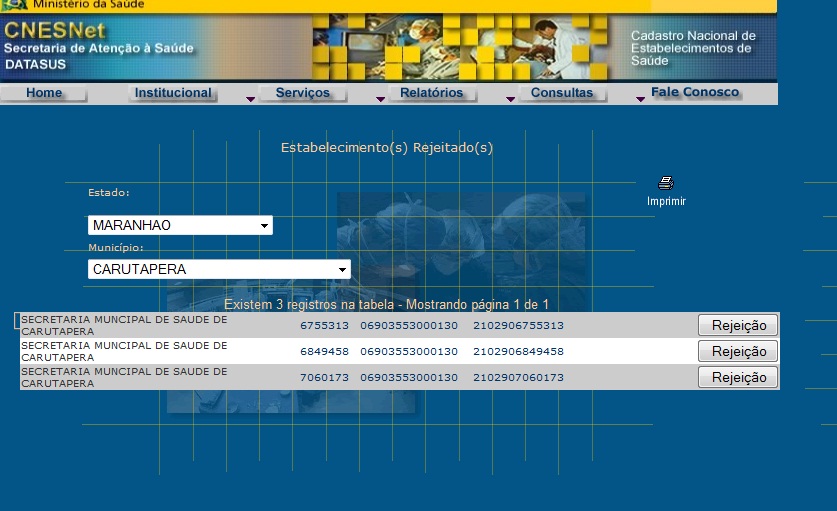Click the CNESNet logo in the header
This screenshot has width=837, height=511.
click(55, 30)
